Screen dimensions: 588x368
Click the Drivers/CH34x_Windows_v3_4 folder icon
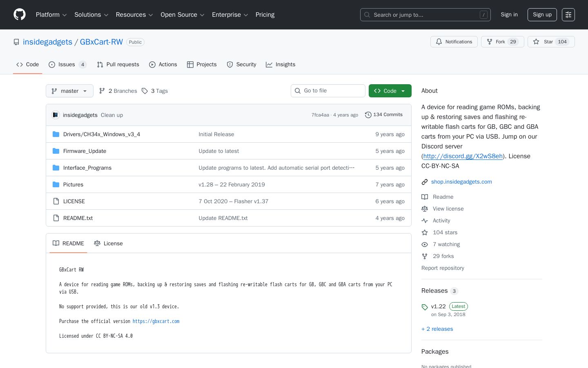[56, 134]
